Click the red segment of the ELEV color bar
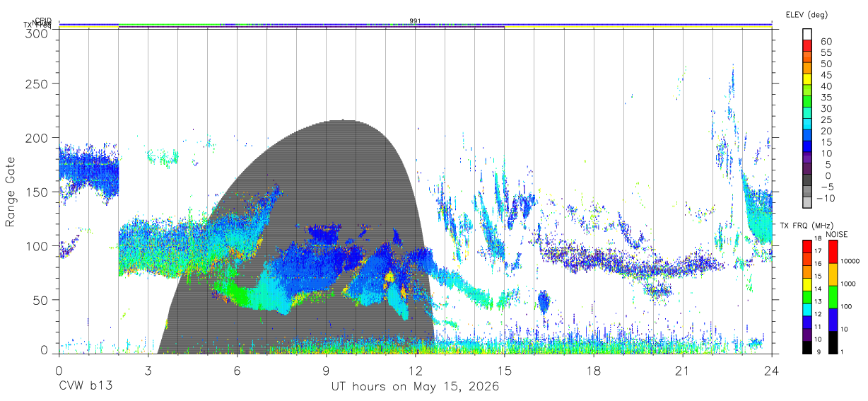The image size is (868, 401). tap(807, 45)
